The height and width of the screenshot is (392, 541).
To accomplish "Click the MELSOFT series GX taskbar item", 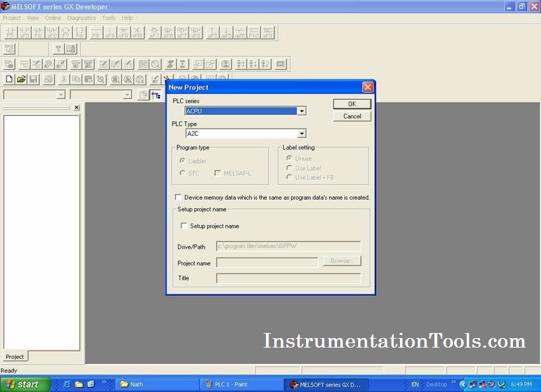I will (326, 384).
